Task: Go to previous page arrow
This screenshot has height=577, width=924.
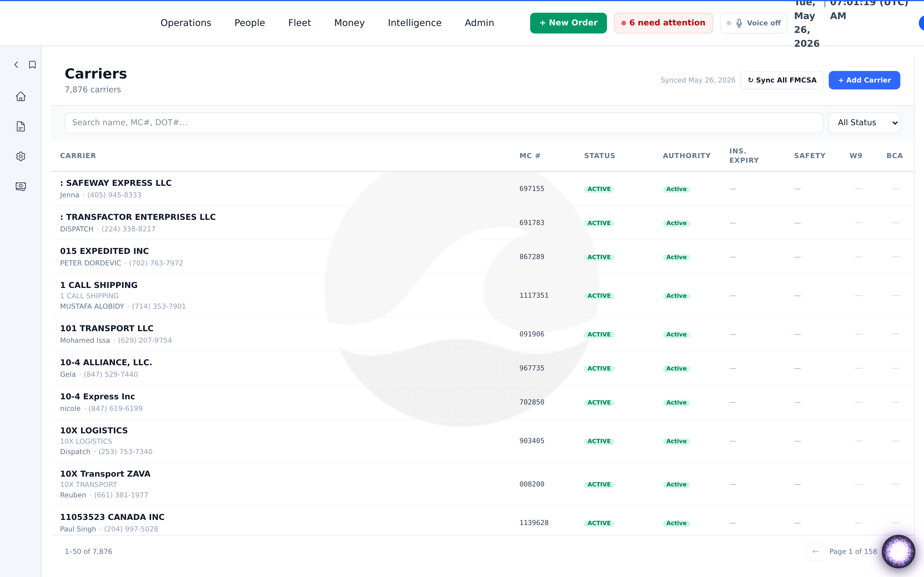Action: 815,551
